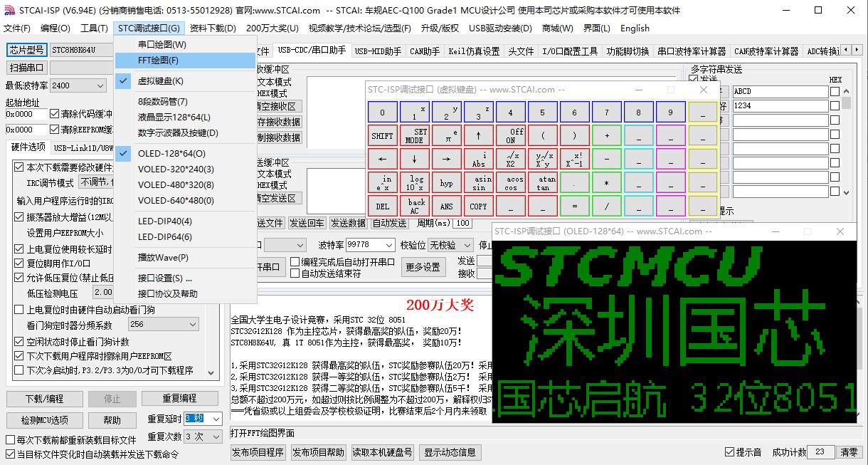Viewport: 868px width, 465px height.
Task: Click the multi-string field containing 1234
Action: [x=779, y=105]
